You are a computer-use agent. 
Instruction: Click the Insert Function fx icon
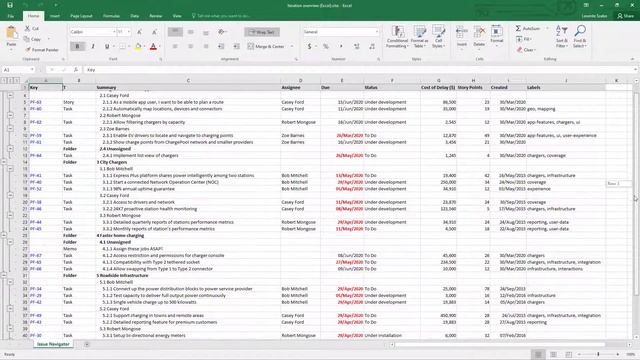click(x=76, y=70)
